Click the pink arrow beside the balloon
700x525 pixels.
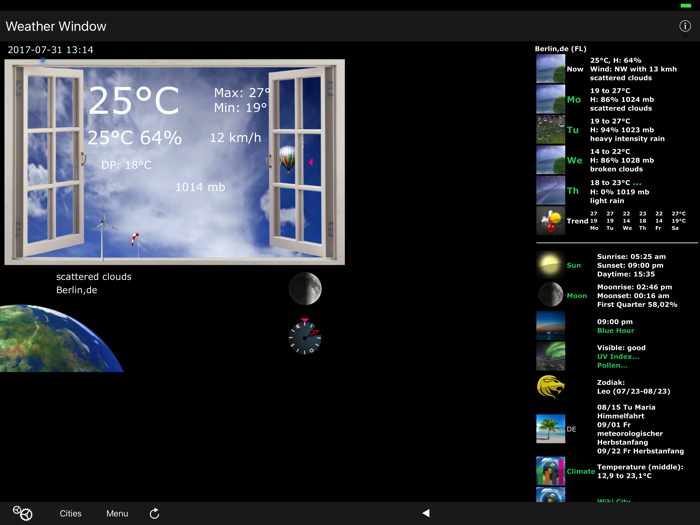point(311,162)
